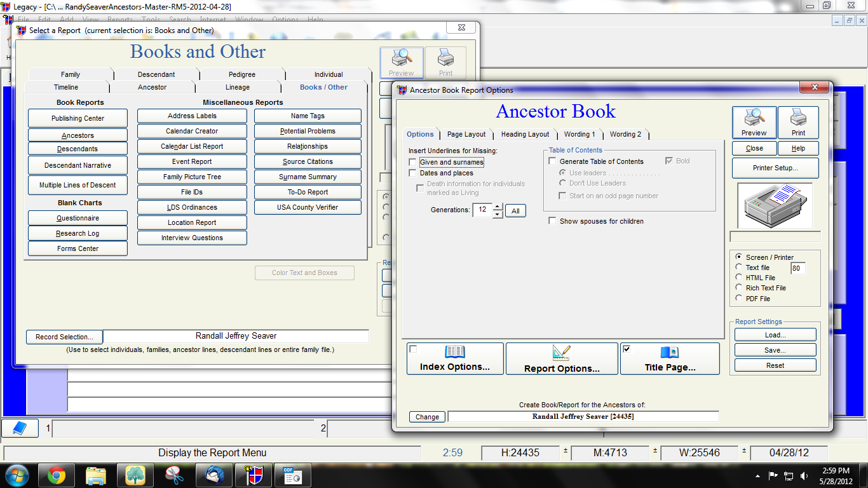Show hidden icons in the system tray

[x=757, y=476]
